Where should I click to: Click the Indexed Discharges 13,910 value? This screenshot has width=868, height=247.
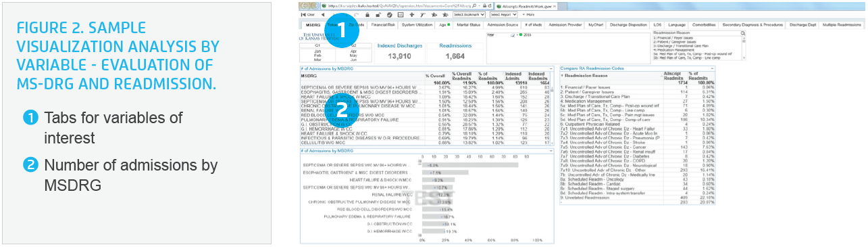point(400,56)
